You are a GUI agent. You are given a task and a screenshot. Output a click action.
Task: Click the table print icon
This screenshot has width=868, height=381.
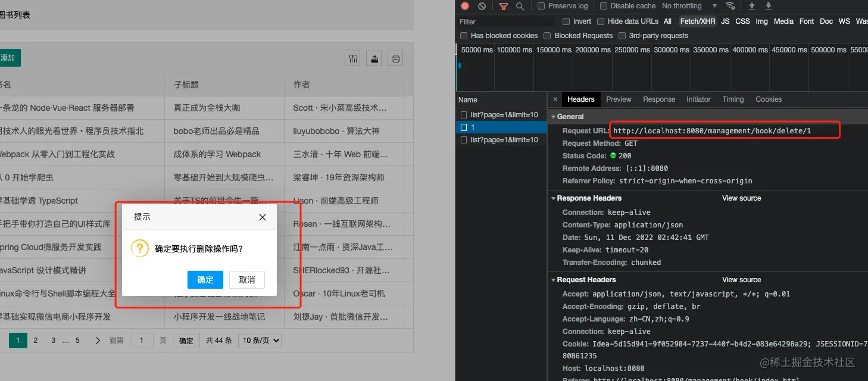395,58
